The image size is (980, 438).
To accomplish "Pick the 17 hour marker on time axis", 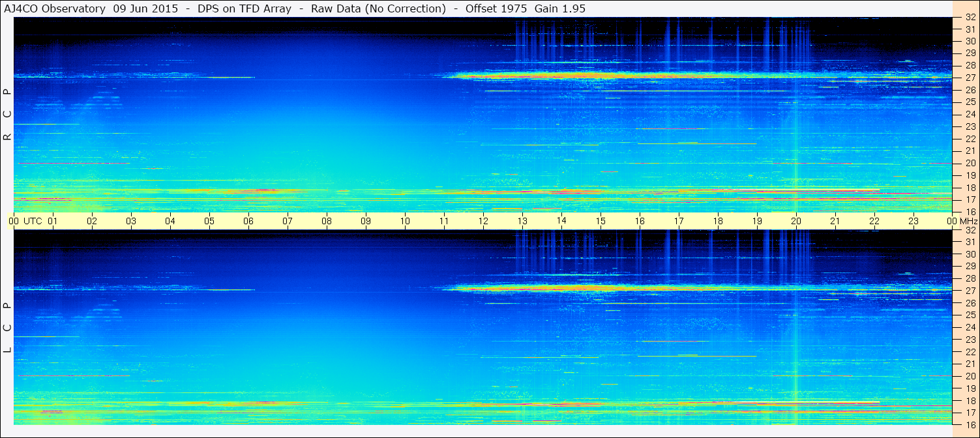I will click(679, 221).
